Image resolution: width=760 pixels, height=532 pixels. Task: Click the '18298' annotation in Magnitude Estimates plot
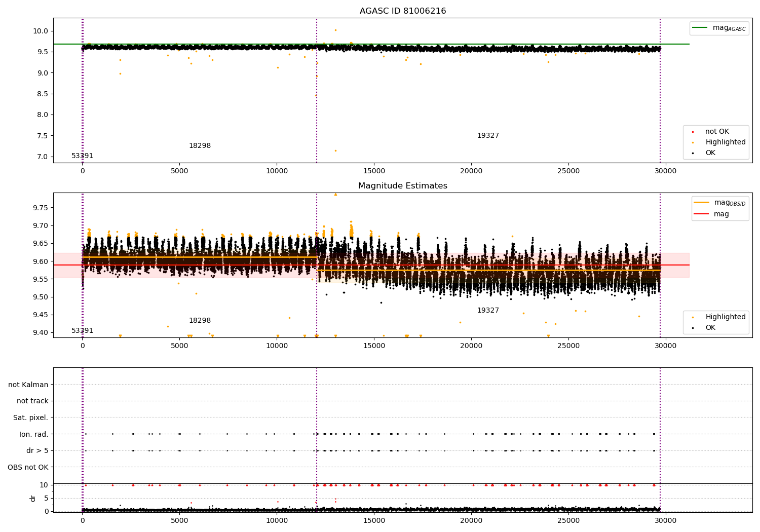[200, 321]
